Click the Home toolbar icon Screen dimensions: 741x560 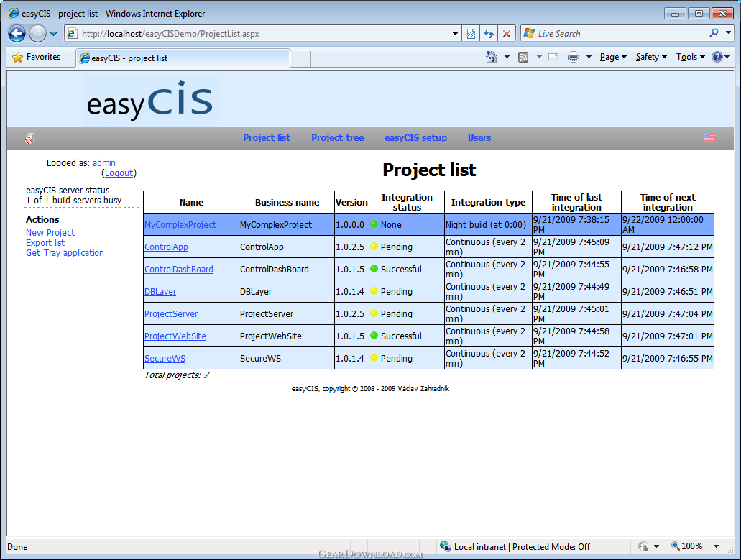click(x=492, y=58)
